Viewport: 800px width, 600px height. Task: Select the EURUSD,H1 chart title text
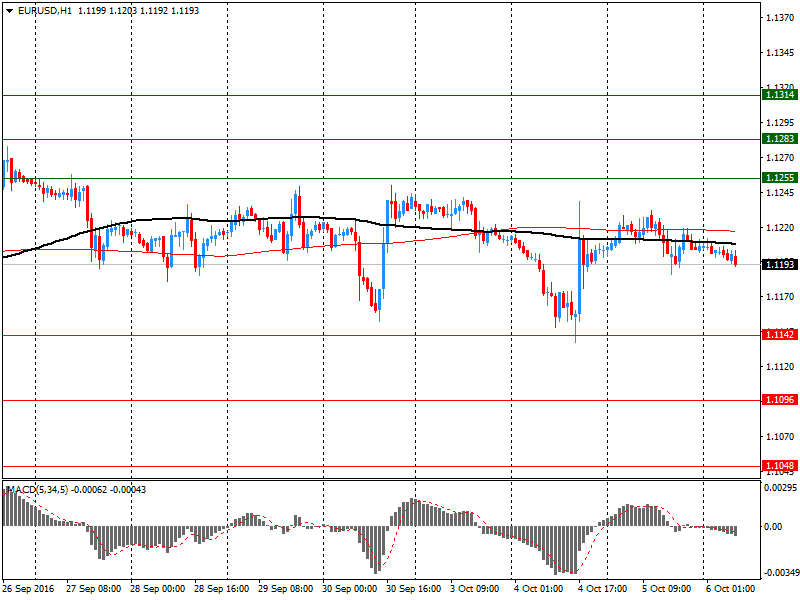45,11
